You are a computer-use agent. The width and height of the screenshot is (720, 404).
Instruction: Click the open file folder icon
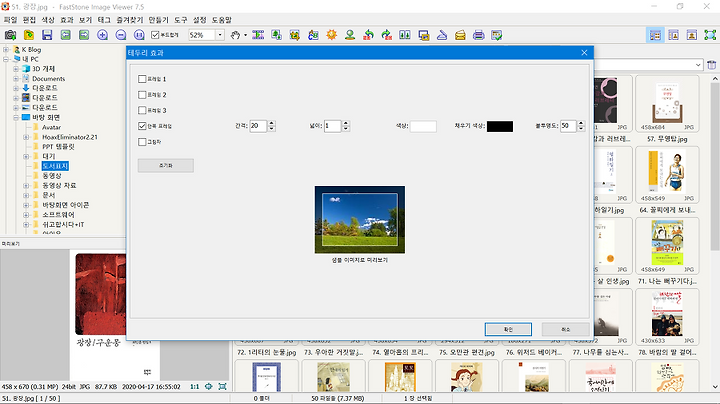pyautogui.click(x=29, y=35)
